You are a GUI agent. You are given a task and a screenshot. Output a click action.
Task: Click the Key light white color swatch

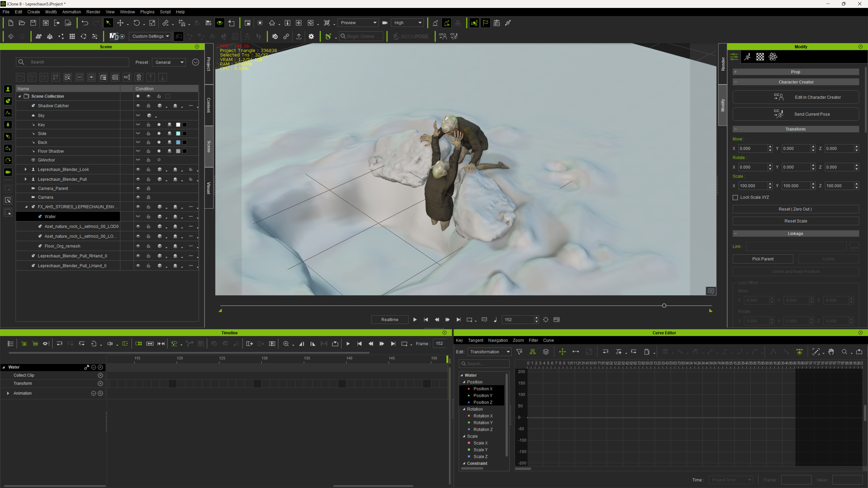tap(178, 125)
